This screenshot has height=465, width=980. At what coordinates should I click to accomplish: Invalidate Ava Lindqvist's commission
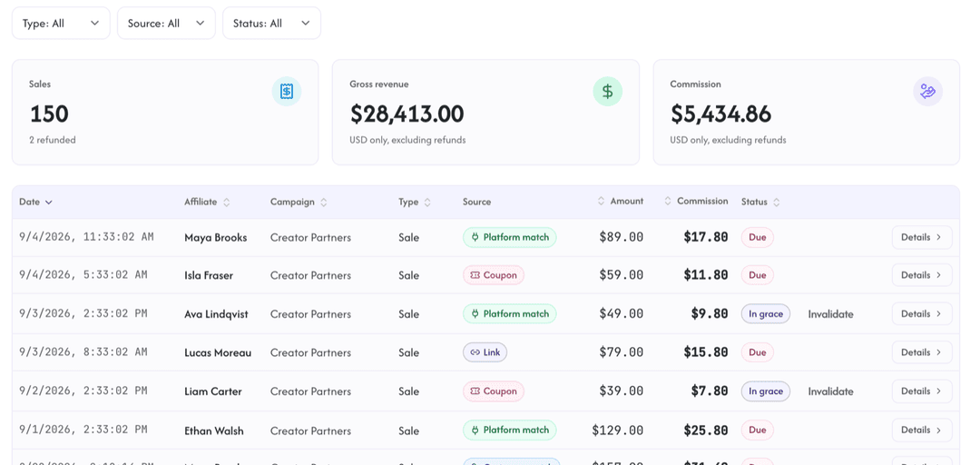pos(830,314)
